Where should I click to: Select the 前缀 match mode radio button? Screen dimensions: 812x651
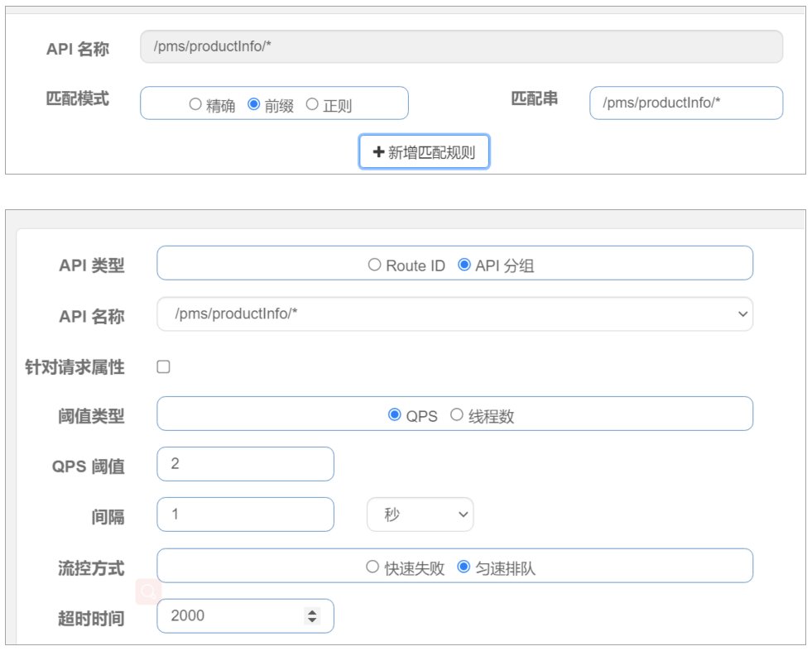[254, 104]
